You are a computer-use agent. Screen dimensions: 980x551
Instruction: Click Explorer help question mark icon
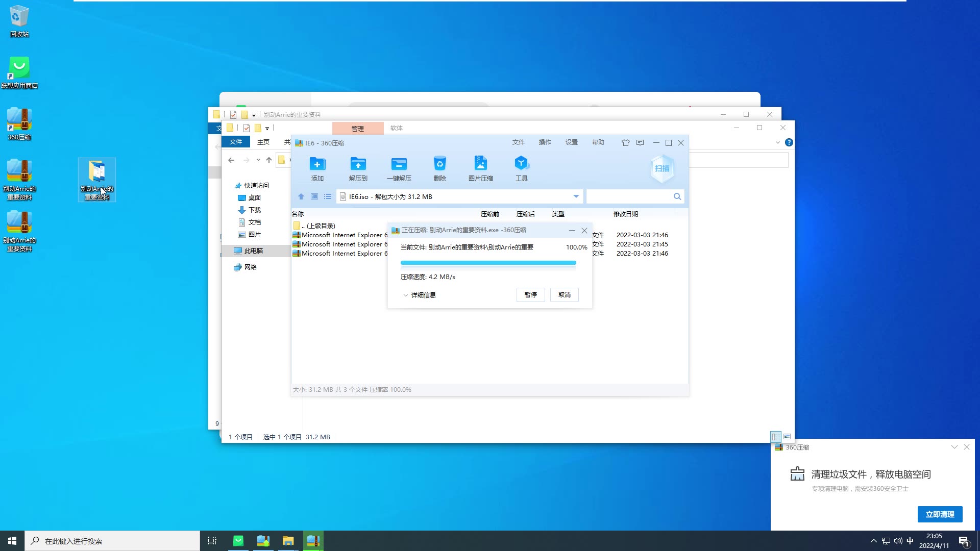click(x=789, y=142)
